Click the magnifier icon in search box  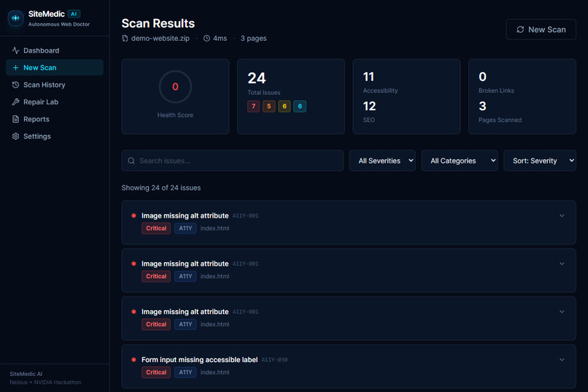pos(131,161)
